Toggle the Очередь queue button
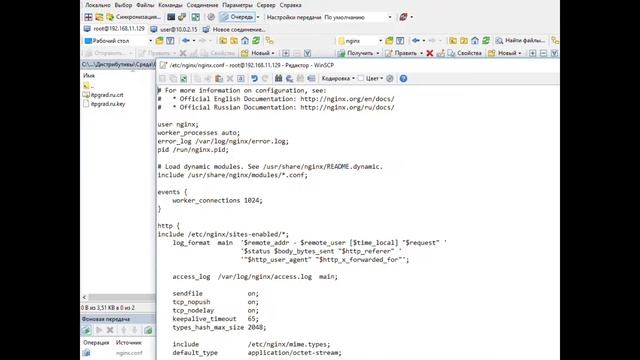This screenshot has height=360, width=640. [237, 17]
